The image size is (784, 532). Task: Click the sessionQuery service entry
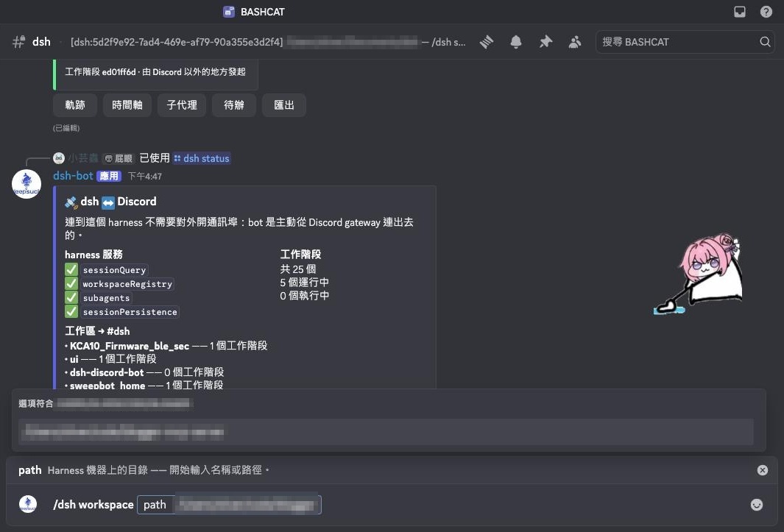115,270
